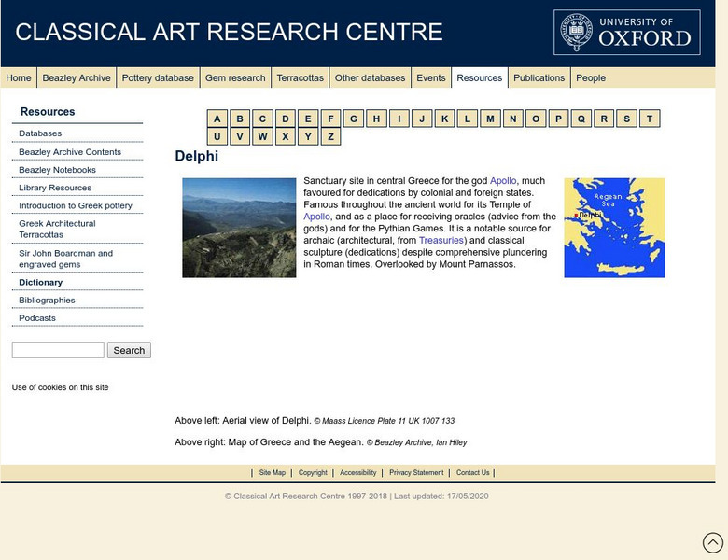Click the scroll-to-top arrow icon
This screenshot has height=560, width=728.
[x=713, y=542]
